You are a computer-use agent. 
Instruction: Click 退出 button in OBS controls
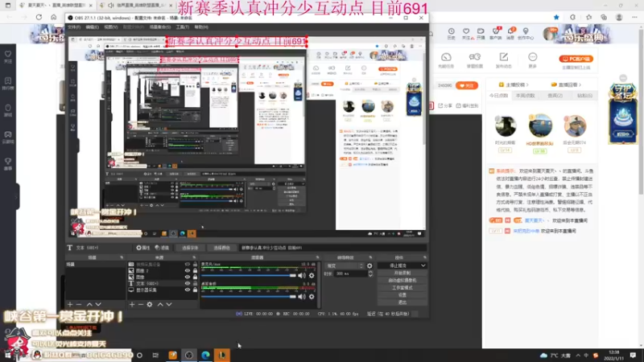[x=402, y=302]
